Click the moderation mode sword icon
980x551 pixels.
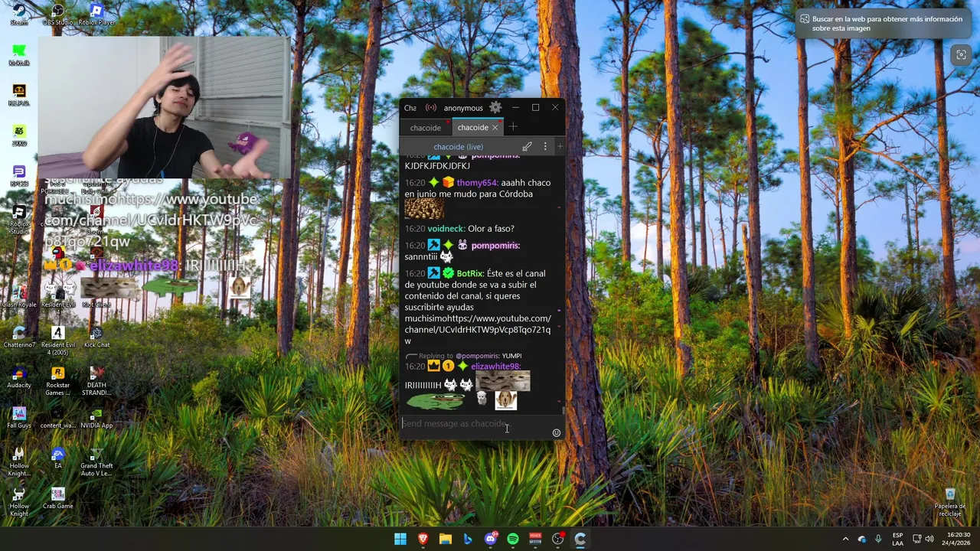[527, 146]
